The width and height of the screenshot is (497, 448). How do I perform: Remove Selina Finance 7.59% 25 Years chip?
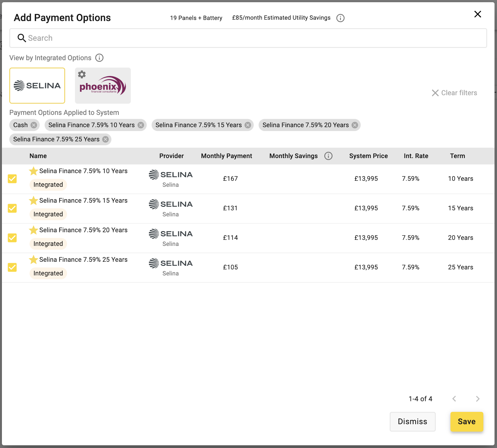pyautogui.click(x=106, y=139)
